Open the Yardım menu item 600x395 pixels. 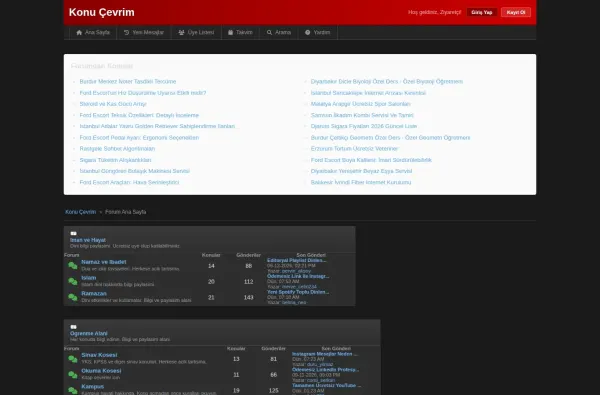tap(318, 33)
